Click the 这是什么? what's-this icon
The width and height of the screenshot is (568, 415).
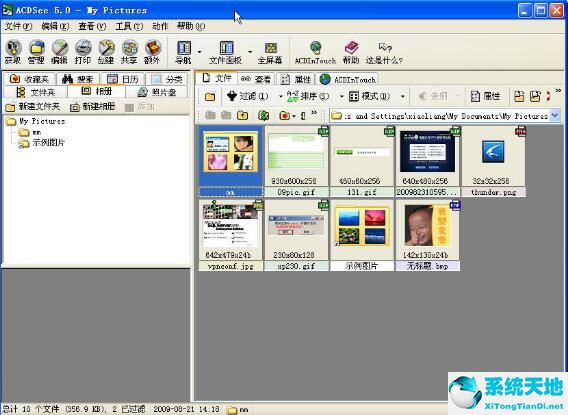385,47
